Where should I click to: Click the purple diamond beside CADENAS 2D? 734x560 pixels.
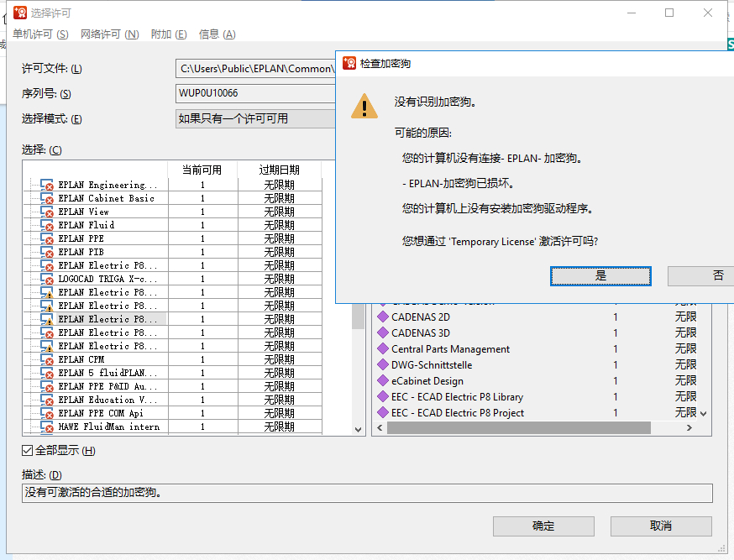point(383,317)
